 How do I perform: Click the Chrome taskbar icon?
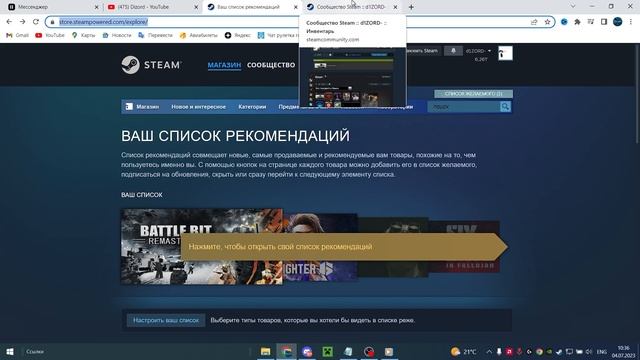point(286,351)
